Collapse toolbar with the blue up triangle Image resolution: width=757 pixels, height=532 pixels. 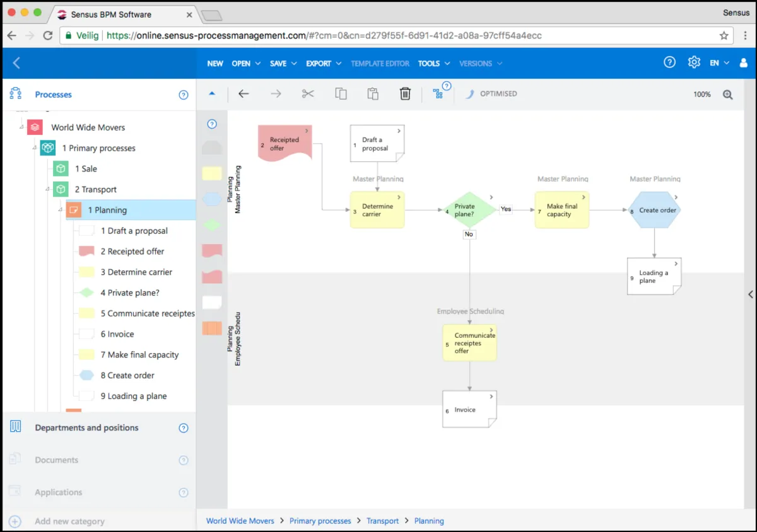[212, 93]
